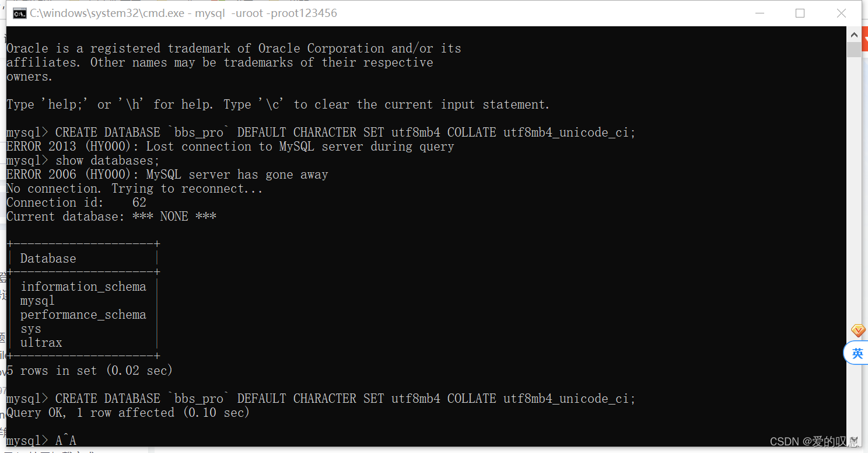
Task: Click the '5 rows in set' result line
Action: point(87,370)
